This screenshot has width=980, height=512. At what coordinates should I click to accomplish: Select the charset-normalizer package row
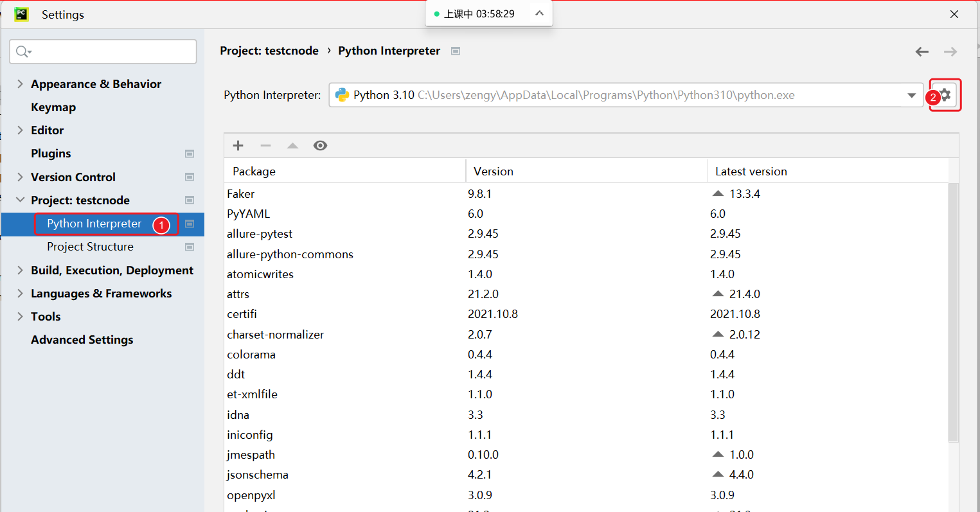(586, 334)
